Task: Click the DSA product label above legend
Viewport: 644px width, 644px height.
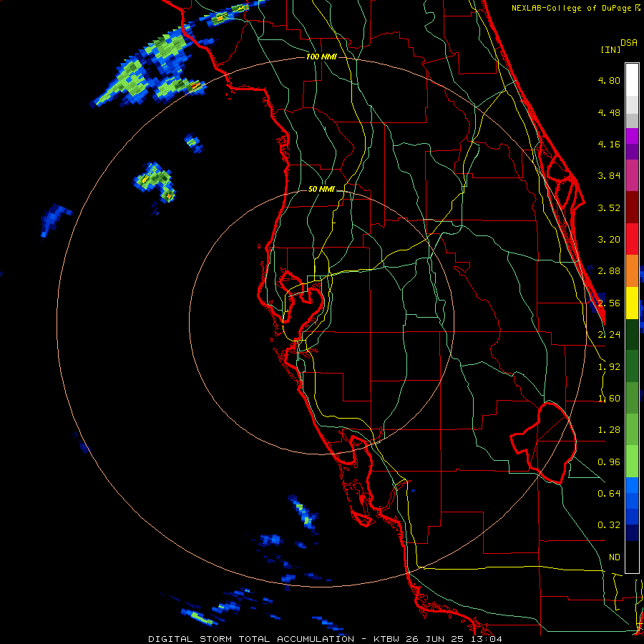Action: tap(629, 43)
